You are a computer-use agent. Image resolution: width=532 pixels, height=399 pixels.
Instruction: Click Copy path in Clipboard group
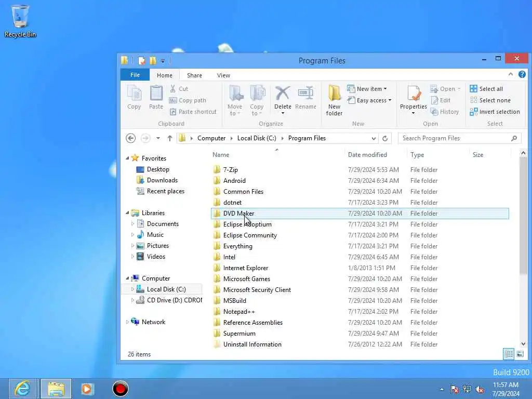[x=188, y=100]
